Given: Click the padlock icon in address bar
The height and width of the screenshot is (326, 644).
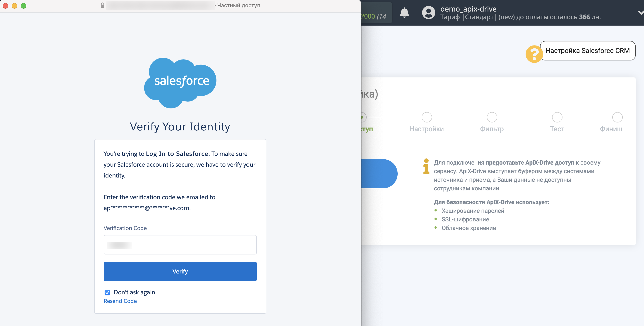Looking at the screenshot, I should pyautogui.click(x=102, y=5).
